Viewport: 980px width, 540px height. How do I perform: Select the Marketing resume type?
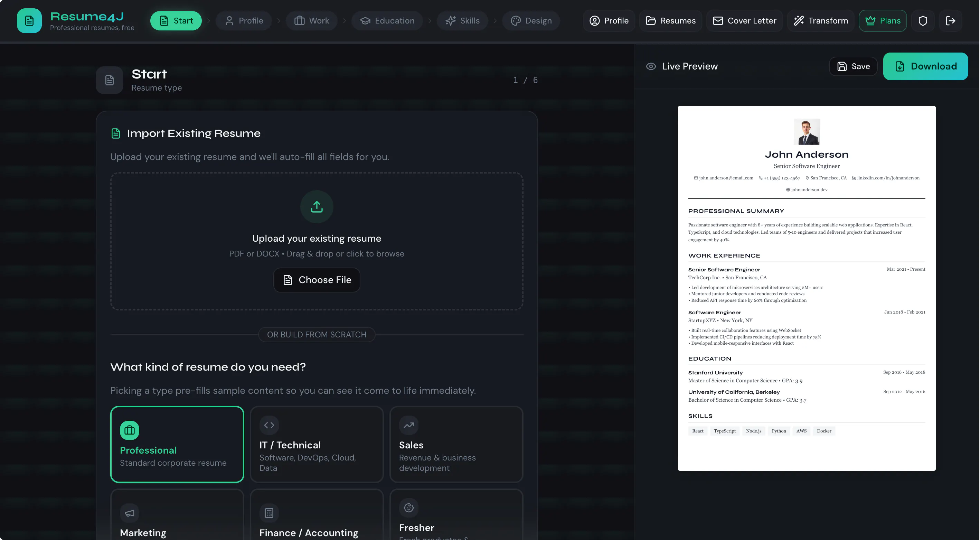[x=177, y=514]
